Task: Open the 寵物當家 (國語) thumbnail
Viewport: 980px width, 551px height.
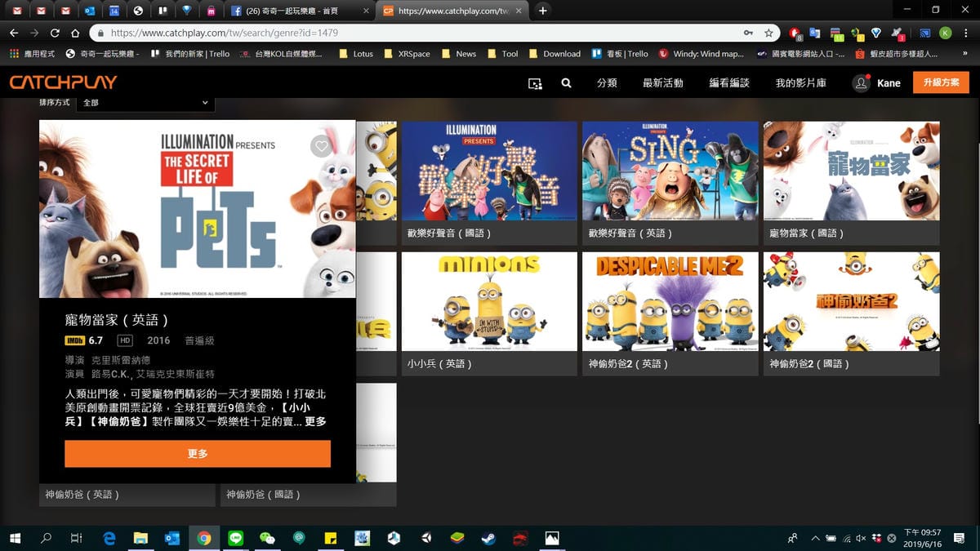Action: tap(851, 171)
